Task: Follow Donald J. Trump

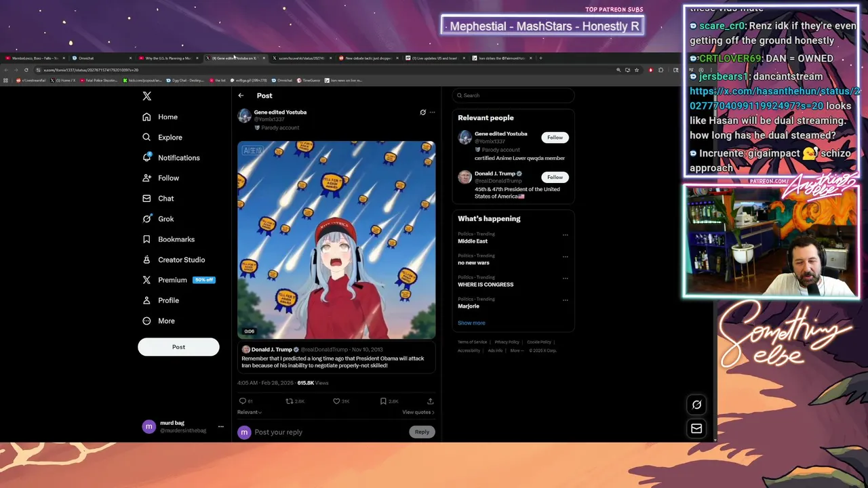Action: tap(555, 178)
